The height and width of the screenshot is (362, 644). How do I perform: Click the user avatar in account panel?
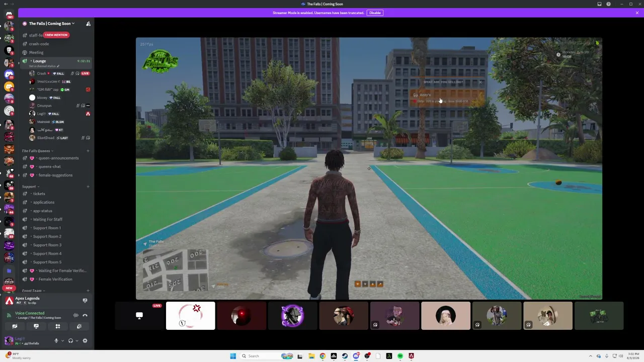tap(9, 341)
